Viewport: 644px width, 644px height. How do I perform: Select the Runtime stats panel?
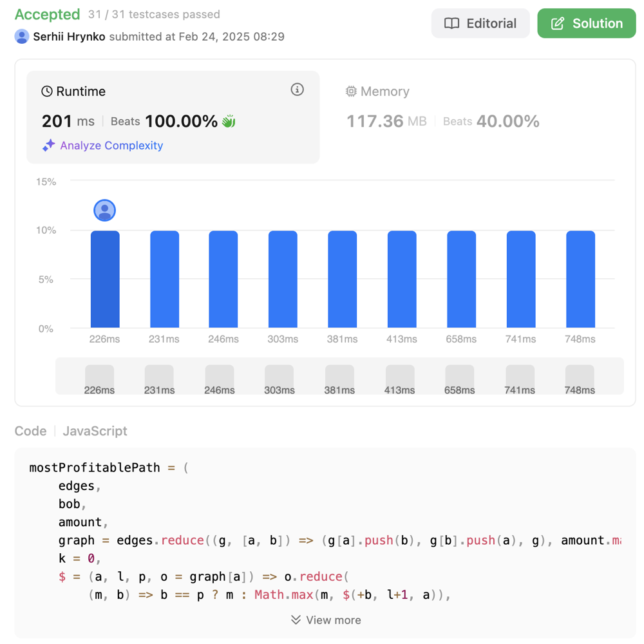point(173,116)
